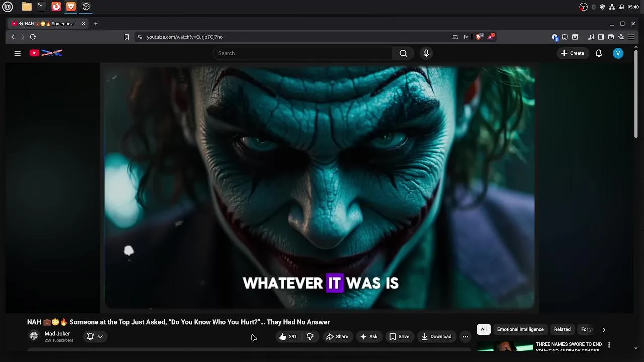Select the Emotional intelligence chip
The height and width of the screenshot is (362, 644).
(520, 330)
